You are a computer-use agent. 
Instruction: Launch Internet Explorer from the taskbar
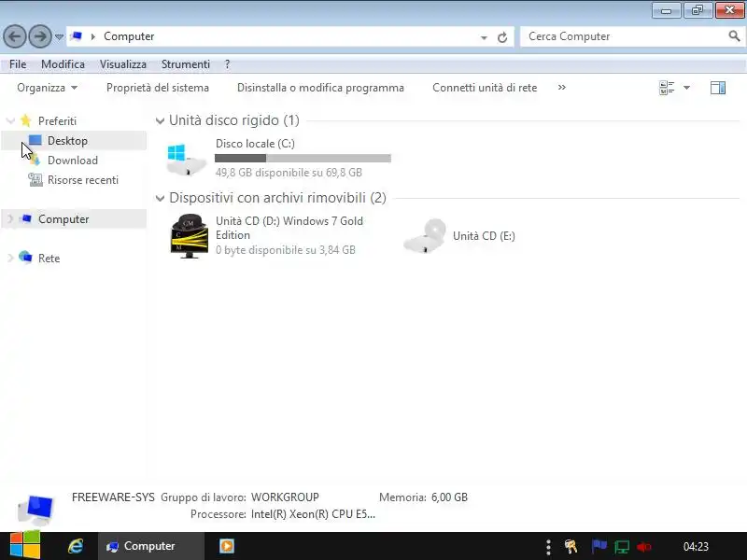(76, 546)
